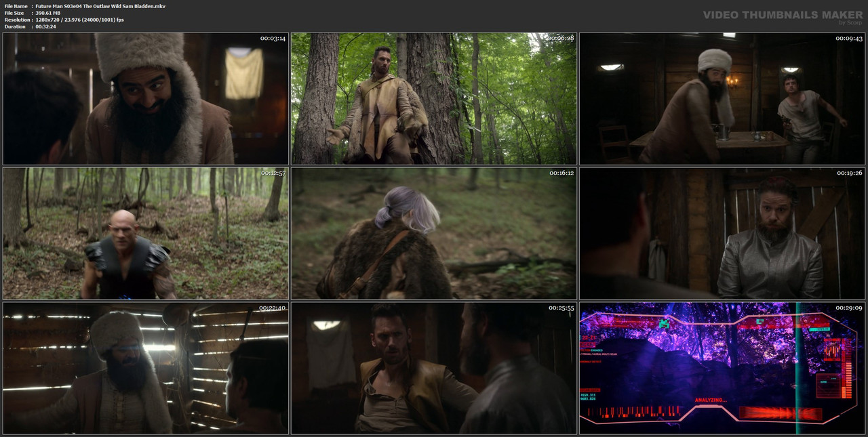View the thumbnail stamped 00:25:55
This screenshot has height=437, width=868.
coord(434,368)
